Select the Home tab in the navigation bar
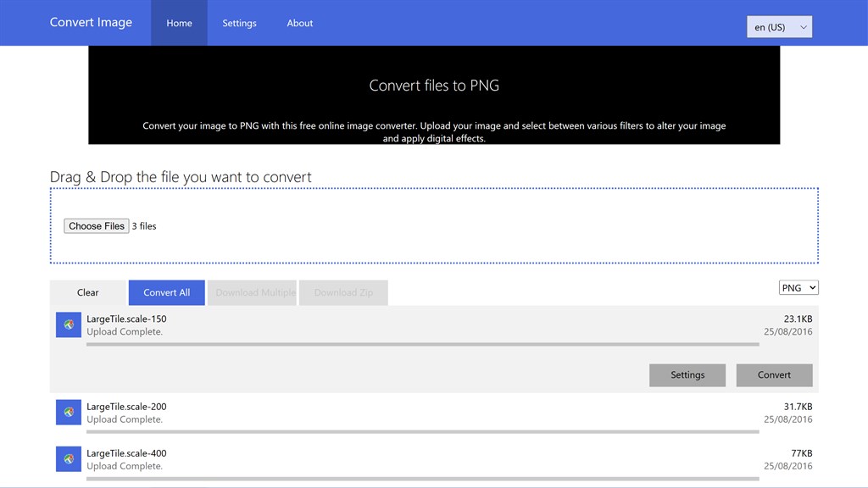The width and height of the screenshot is (868, 488). click(x=179, y=23)
